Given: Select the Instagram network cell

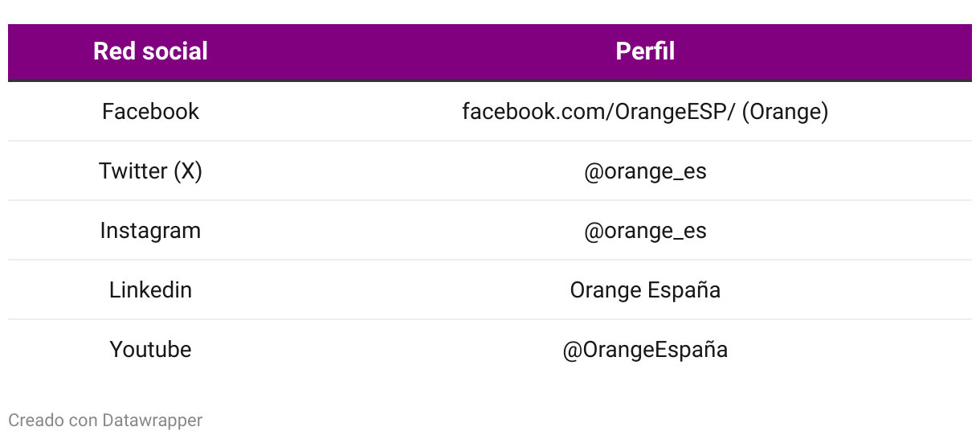Looking at the screenshot, I should 150,230.
